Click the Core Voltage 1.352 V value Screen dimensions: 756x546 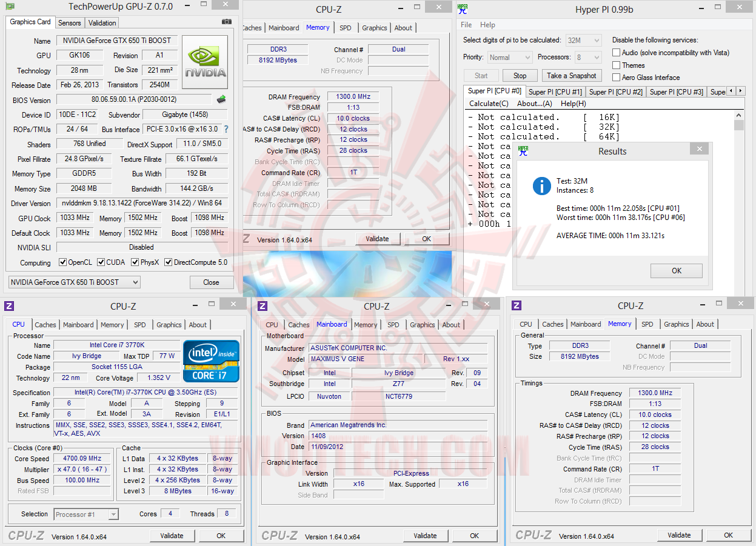[159, 378]
